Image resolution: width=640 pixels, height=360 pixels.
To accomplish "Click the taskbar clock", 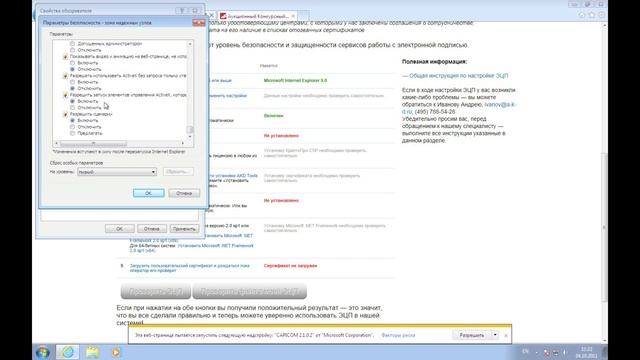I will [587, 352].
